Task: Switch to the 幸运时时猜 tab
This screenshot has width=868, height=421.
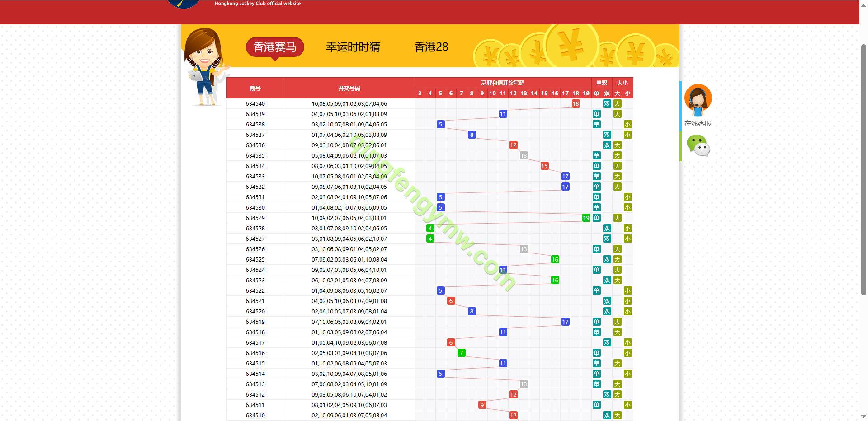Action: tap(353, 47)
